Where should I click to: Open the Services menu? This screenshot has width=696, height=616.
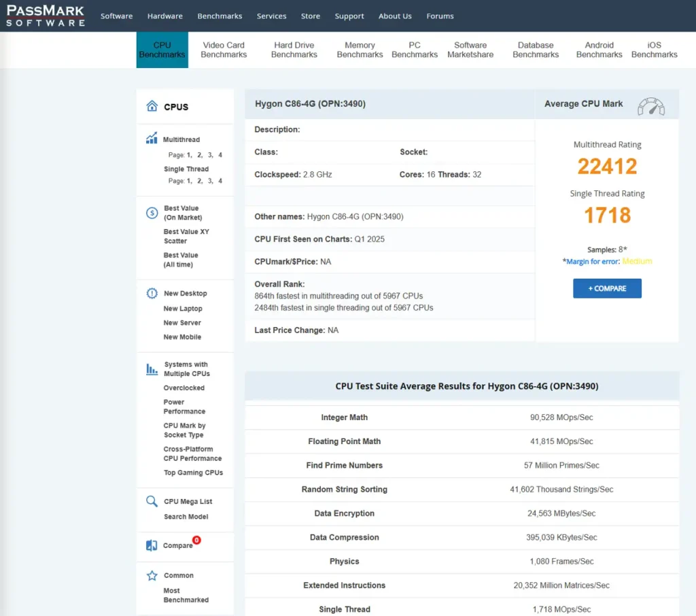pyautogui.click(x=271, y=16)
